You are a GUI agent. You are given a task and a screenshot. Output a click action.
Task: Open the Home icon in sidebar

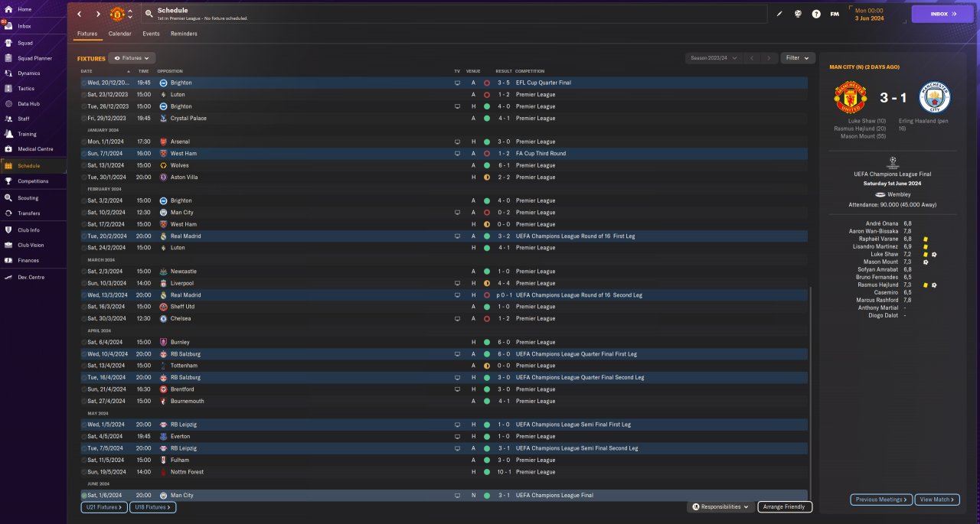click(8, 9)
